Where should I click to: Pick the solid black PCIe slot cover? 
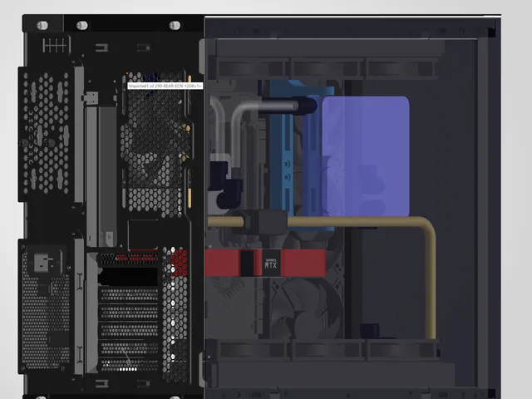tap(128, 277)
